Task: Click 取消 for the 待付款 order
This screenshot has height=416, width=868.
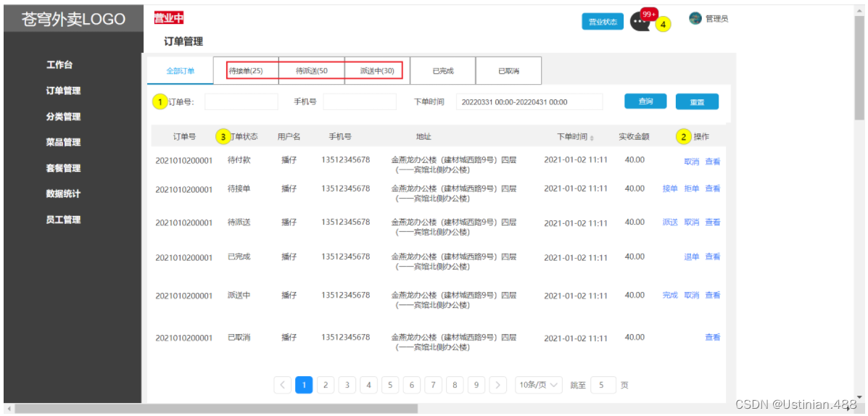Action: [x=691, y=162]
